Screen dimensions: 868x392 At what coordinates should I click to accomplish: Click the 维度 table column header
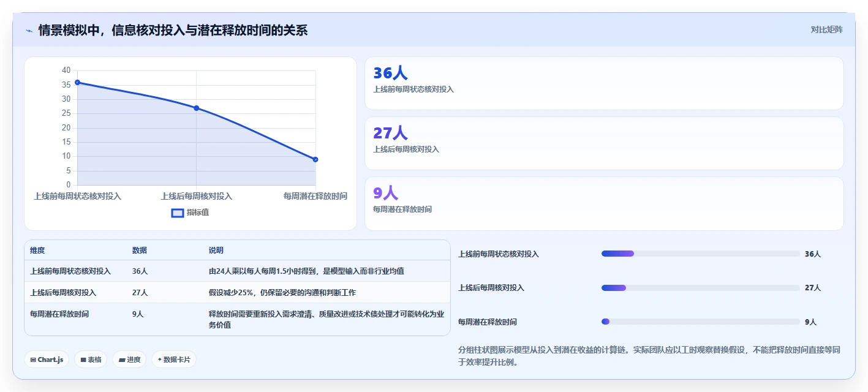37,251
